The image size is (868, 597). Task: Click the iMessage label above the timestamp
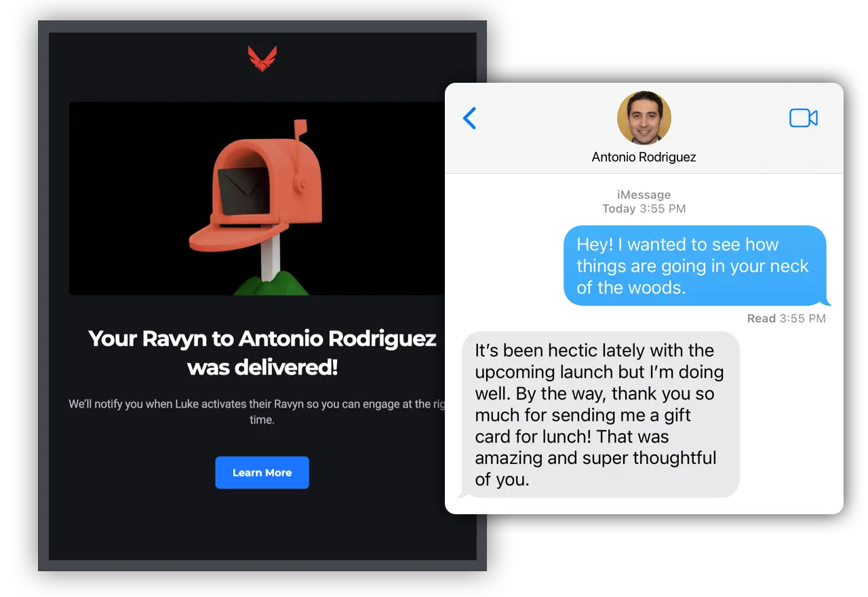tap(644, 195)
